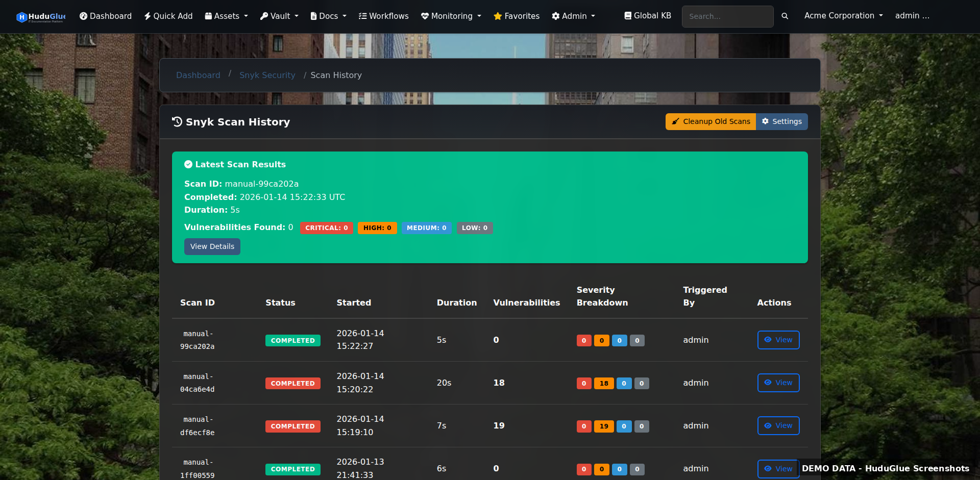980x480 pixels.
Task: Click scan ID manual-df6ecf8e in table
Action: pos(198,426)
